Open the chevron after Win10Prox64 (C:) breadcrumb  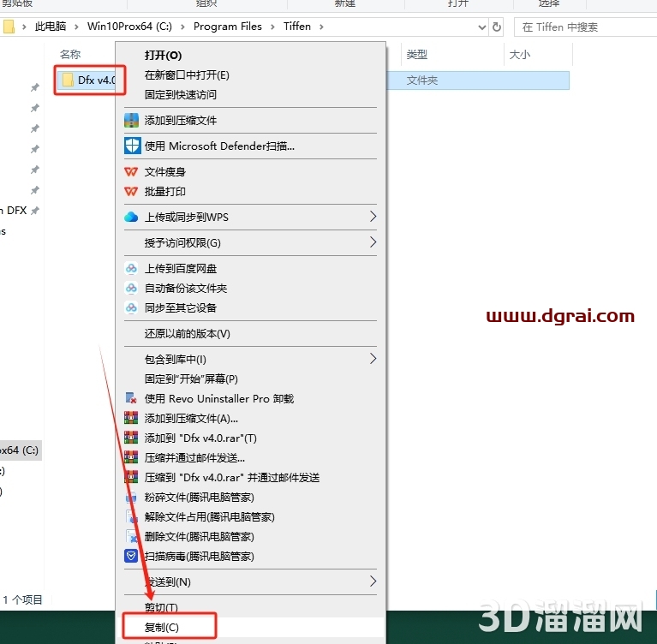(182, 27)
